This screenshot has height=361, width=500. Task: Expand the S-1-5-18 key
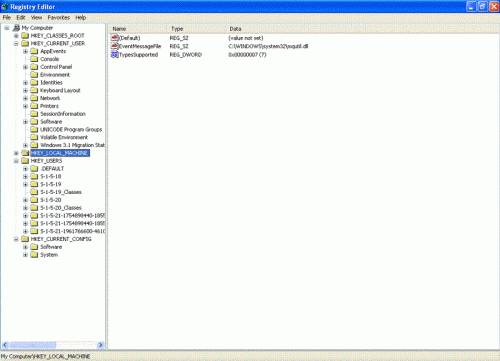pos(25,177)
